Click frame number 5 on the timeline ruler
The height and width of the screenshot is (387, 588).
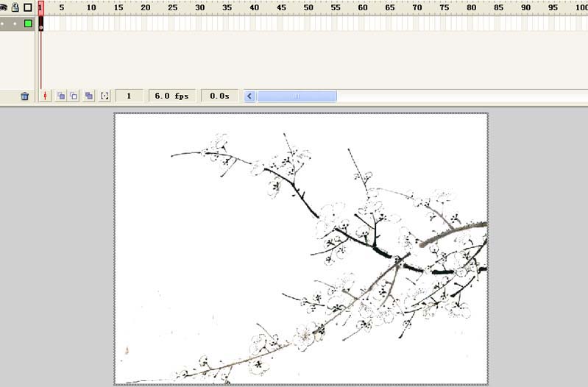62,7
